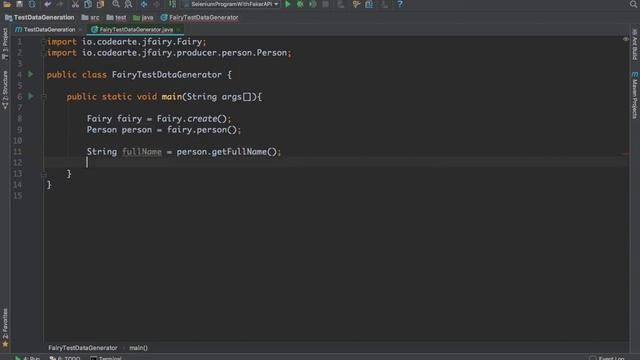Screen dimensions: 640x360
Task: Open the Favorites tool window from the left sidebar
Action: [x=5, y=328]
